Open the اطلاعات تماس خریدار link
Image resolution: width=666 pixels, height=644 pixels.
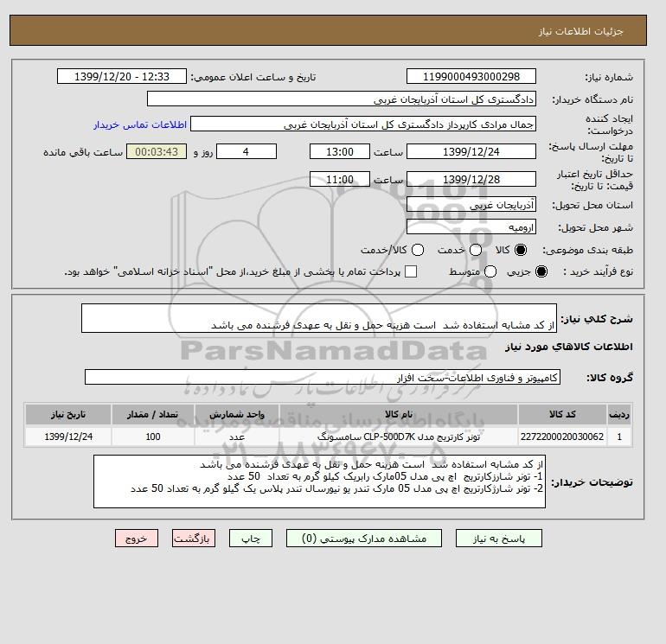140,124
